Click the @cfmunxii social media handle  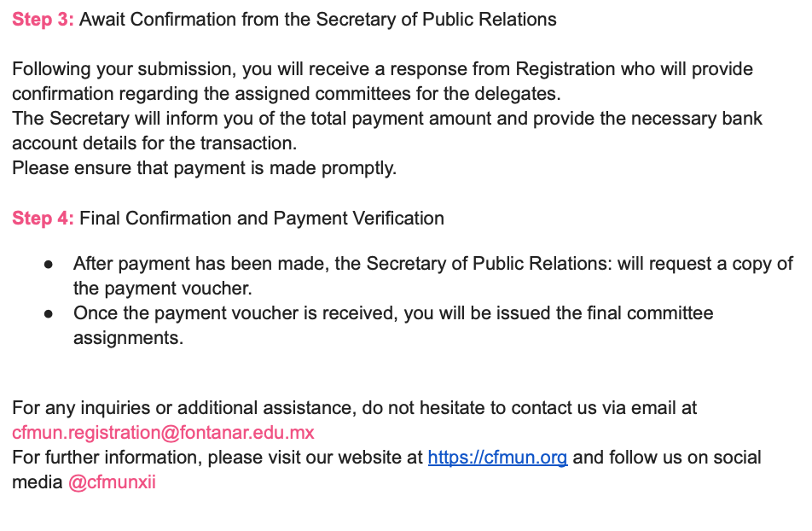click(112, 482)
